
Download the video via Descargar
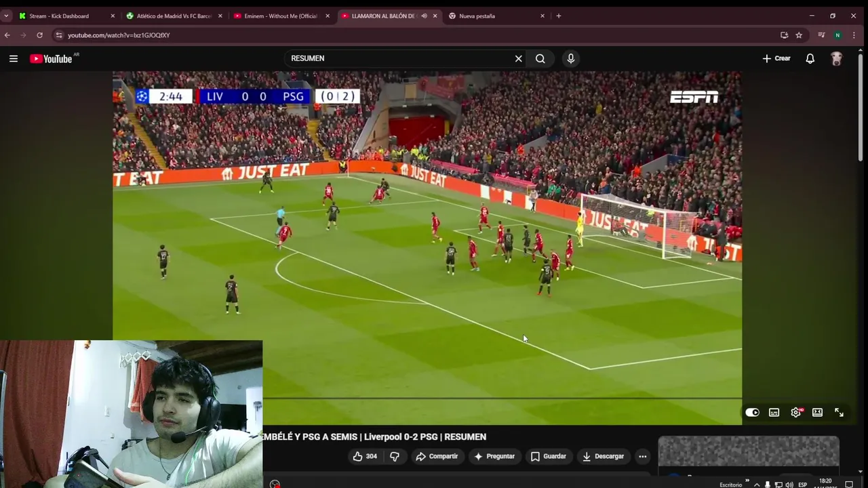point(603,456)
